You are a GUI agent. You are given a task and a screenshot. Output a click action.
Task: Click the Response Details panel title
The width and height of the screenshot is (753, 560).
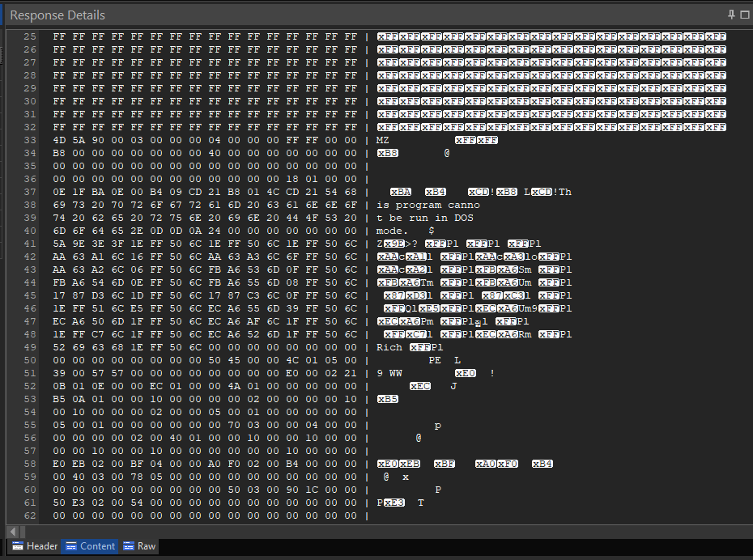[x=57, y=15]
